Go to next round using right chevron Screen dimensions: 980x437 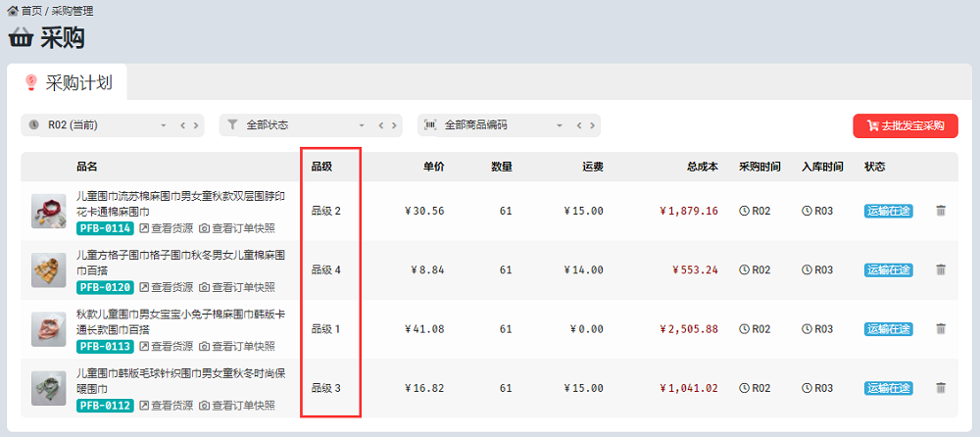[x=196, y=125]
